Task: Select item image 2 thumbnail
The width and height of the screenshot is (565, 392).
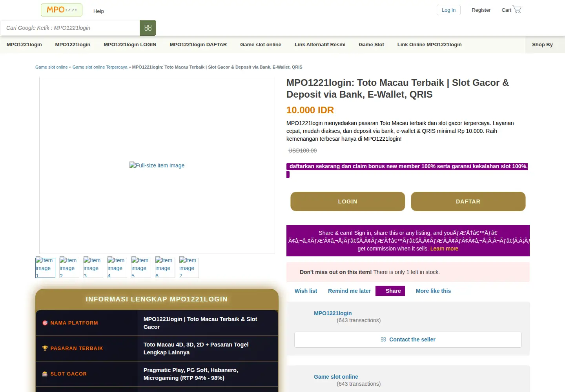Action: (x=69, y=267)
